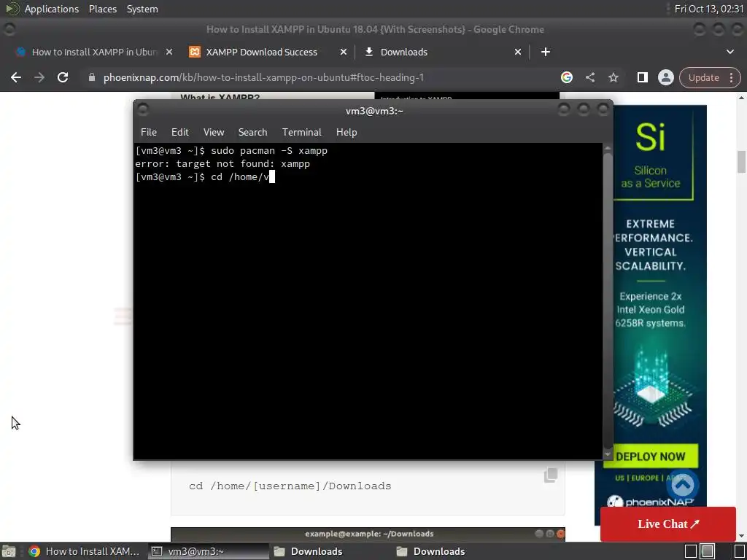Share this page via share icon

coord(589,77)
